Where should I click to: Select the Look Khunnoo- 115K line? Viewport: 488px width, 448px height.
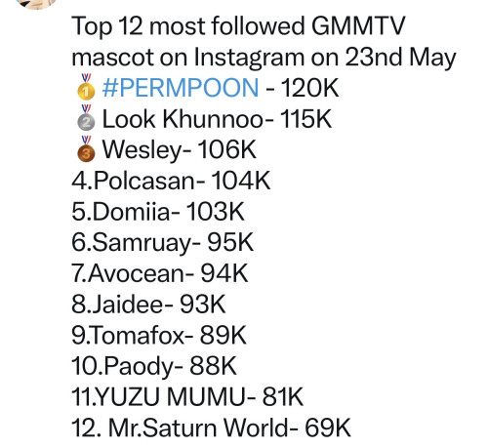click(217, 119)
